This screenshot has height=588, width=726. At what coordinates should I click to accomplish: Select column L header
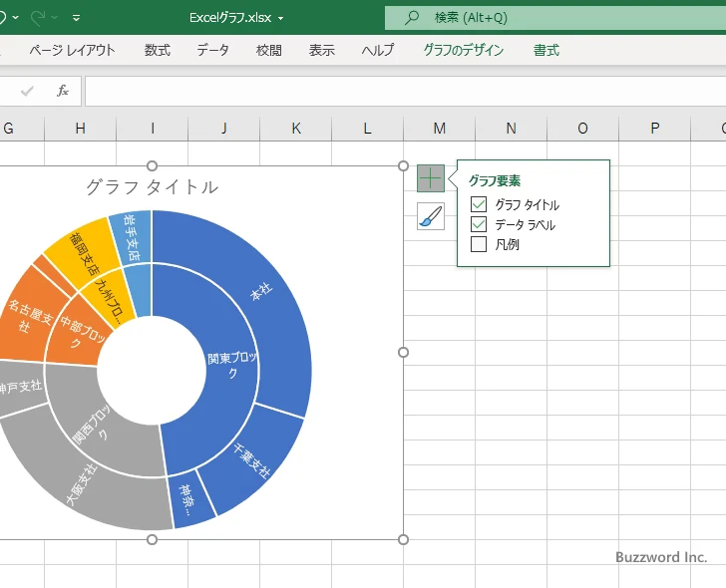tap(368, 129)
